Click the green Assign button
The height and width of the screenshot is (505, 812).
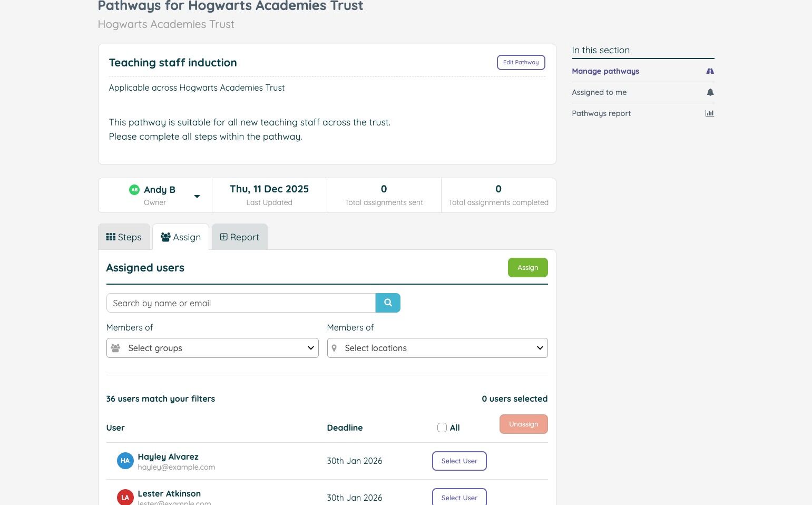point(527,268)
